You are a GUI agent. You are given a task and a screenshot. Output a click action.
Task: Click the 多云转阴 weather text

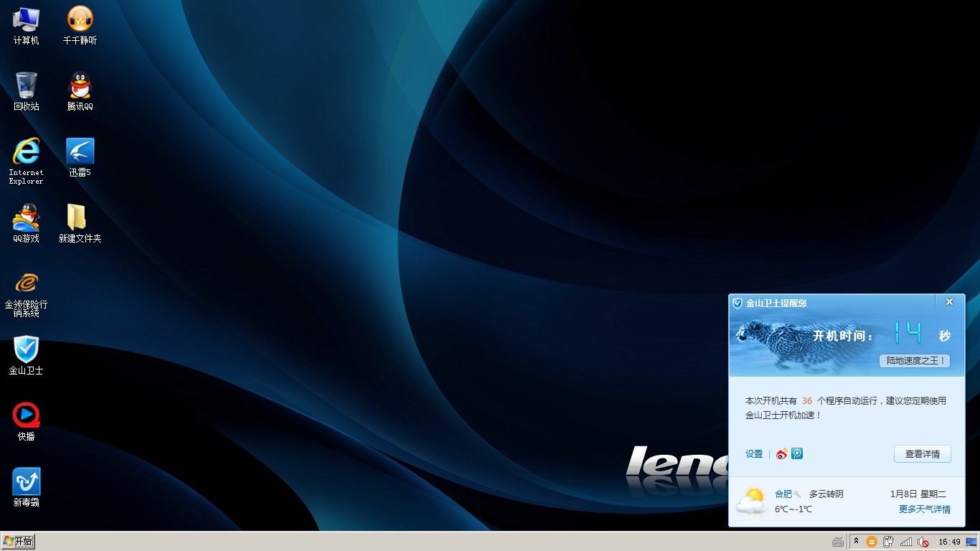(826, 494)
